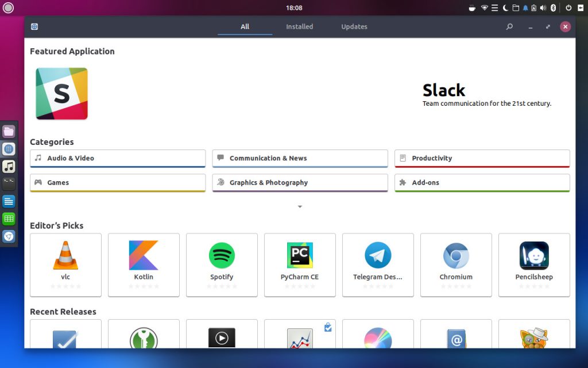Open the main menu circle at top-left
The image size is (588, 368).
pyautogui.click(x=8, y=8)
